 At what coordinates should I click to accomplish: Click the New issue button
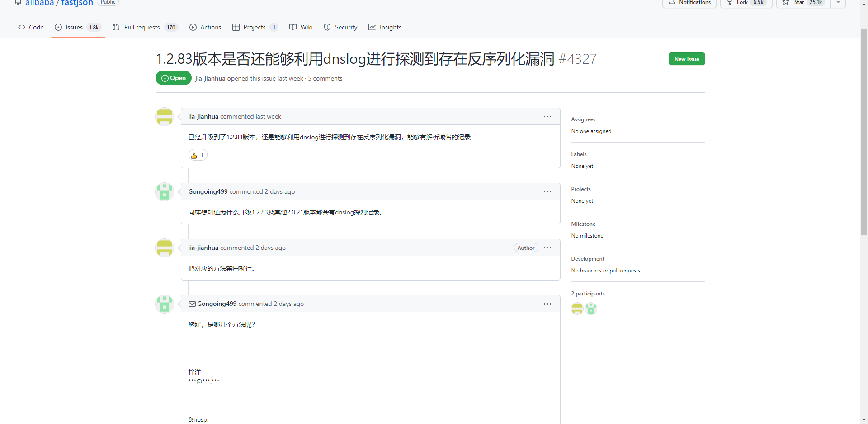[x=686, y=59]
